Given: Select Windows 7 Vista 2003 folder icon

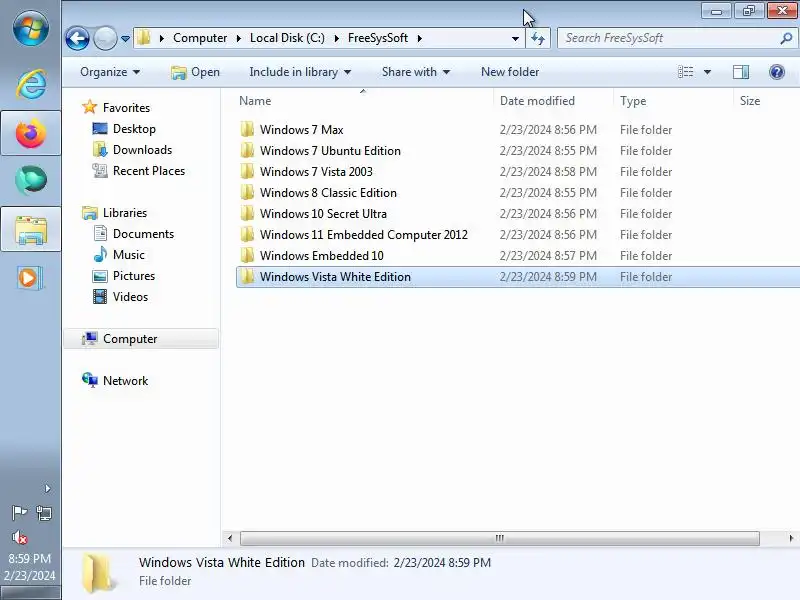Looking at the screenshot, I should [x=247, y=171].
